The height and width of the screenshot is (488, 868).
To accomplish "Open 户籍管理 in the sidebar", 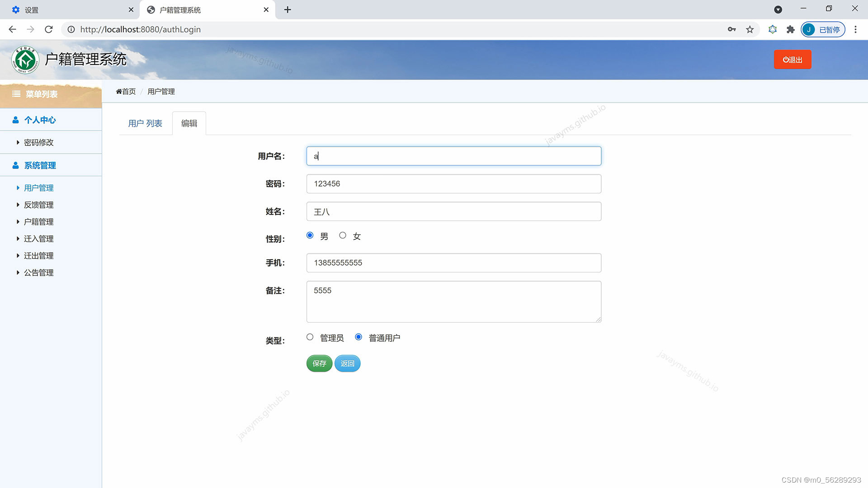I will 38,222.
